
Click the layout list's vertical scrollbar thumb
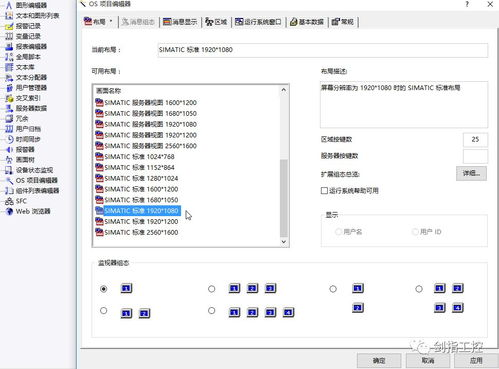tap(284, 197)
